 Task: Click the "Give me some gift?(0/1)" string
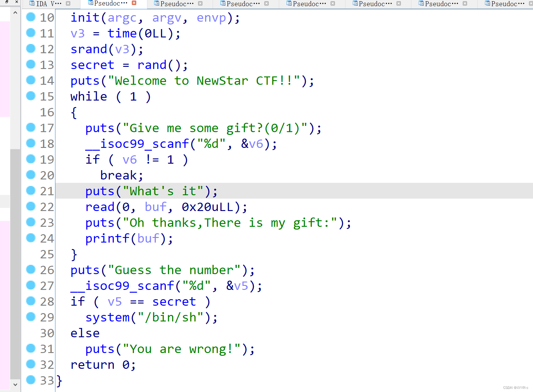pos(215,128)
